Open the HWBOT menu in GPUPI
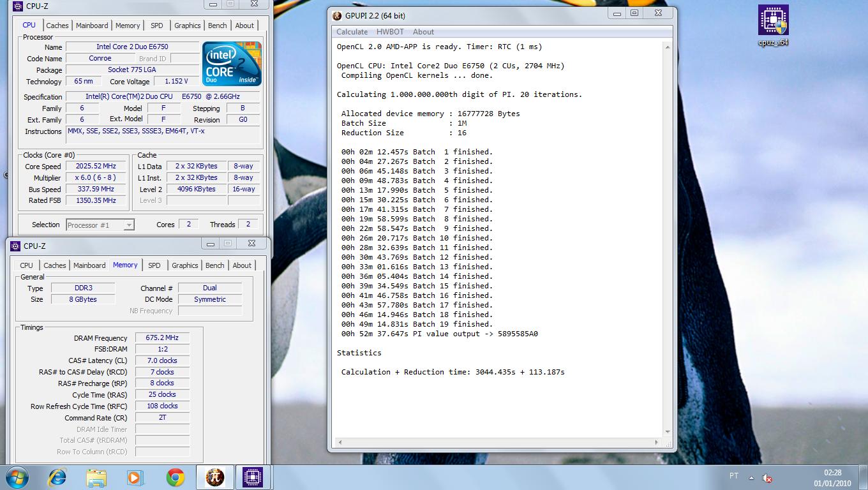Image resolution: width=868 pixels, height=490 pixels. point(390,32)
